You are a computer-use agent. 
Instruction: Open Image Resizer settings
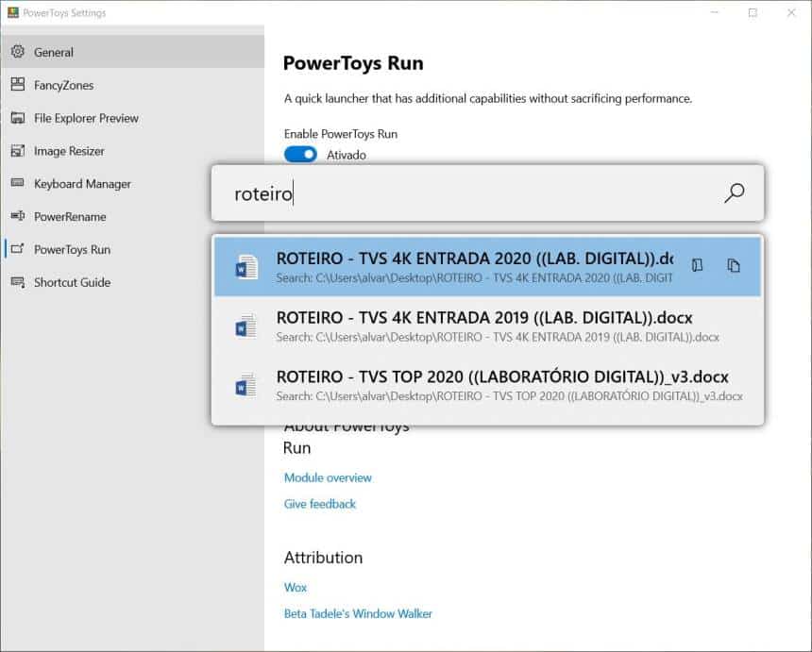pyautogui.click(x=132, y=151)
